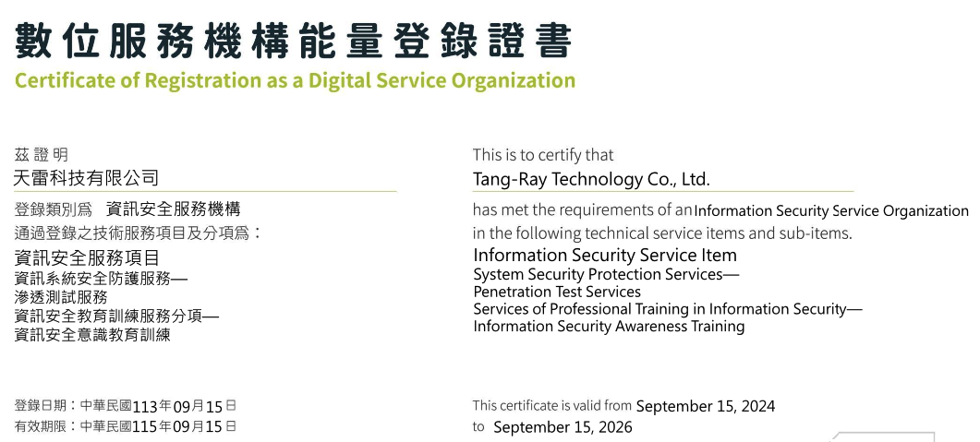This screenshot has width=980, height=442.
Task: Click the 資訊安全服務項目 heading
Action: (87, 257)
